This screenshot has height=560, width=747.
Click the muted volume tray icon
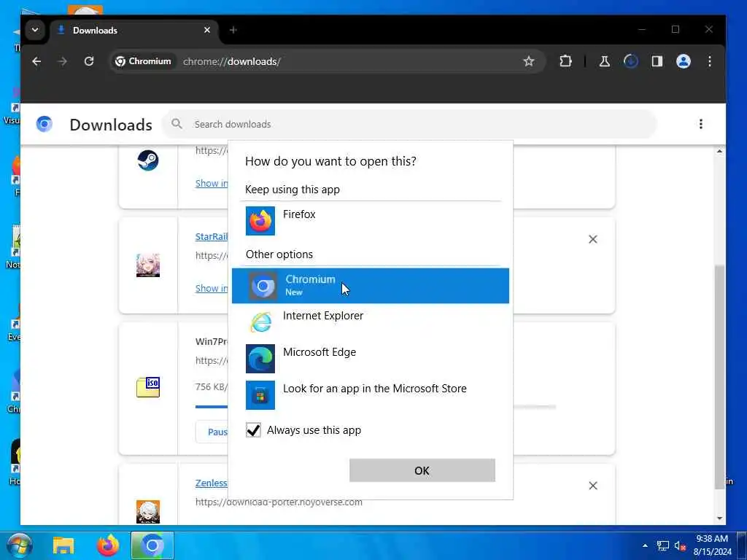680,545
